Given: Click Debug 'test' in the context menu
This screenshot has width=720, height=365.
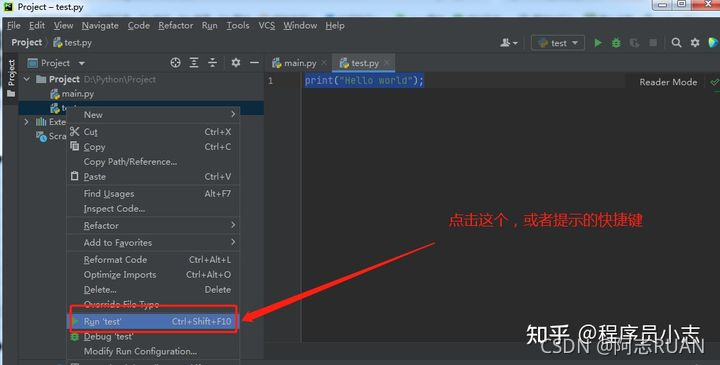Looking at the screenshot, I should 153,337.
